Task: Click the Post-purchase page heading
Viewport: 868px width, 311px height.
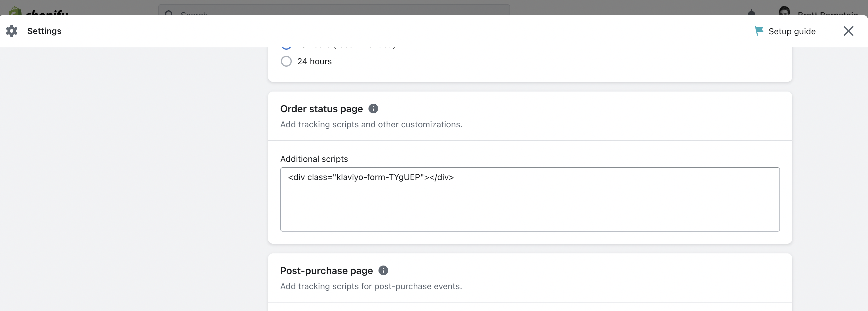Action: coord(327,271)
